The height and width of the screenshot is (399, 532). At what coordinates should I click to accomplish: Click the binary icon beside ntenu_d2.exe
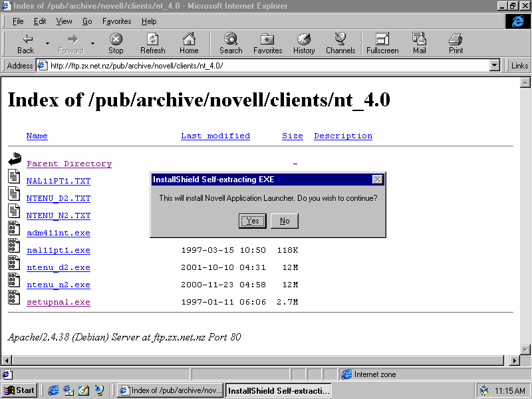(x=14, y=263)
